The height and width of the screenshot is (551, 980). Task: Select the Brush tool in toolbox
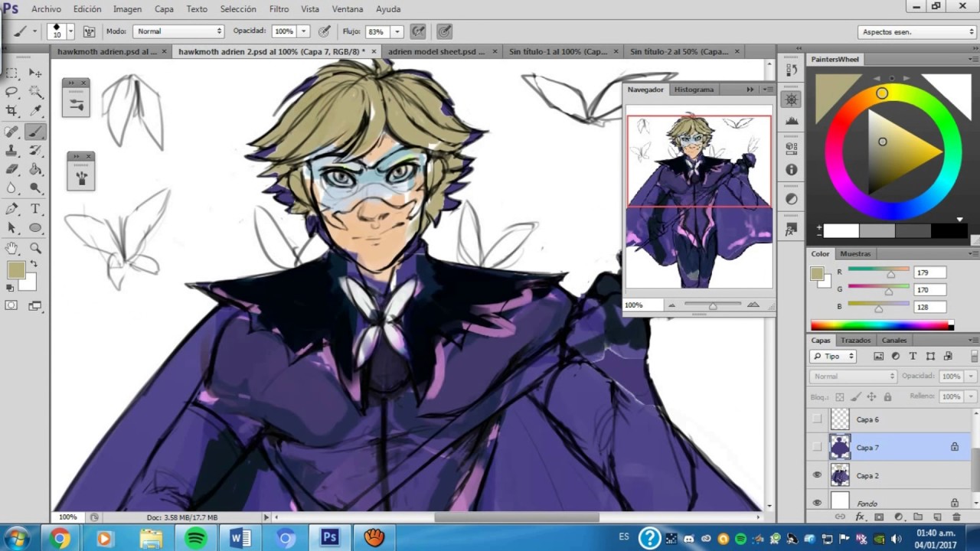pos(35,132)
